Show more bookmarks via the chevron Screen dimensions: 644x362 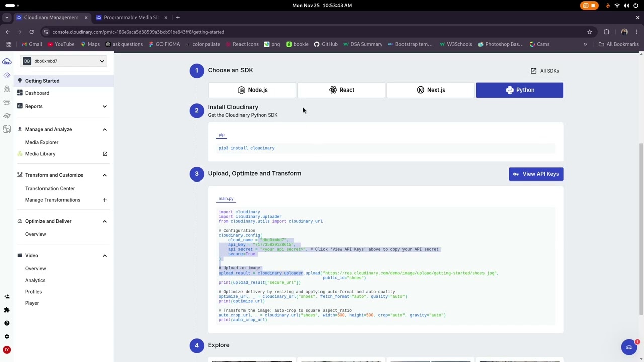[x=585, y=44]
